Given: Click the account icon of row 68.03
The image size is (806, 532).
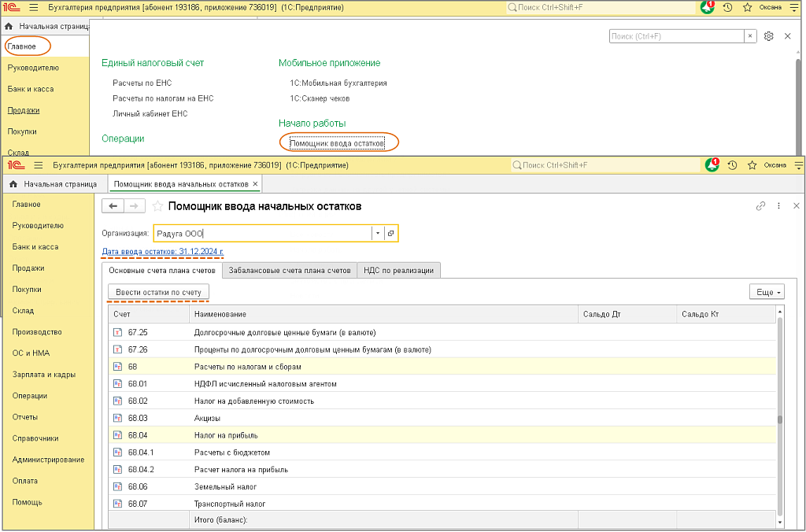Looking at the screenshot, I should [118, 418].
